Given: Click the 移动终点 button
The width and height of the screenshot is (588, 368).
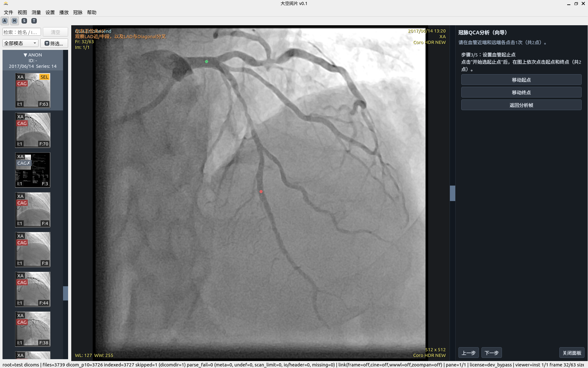Looking at the screenshot, I should 521,92.
